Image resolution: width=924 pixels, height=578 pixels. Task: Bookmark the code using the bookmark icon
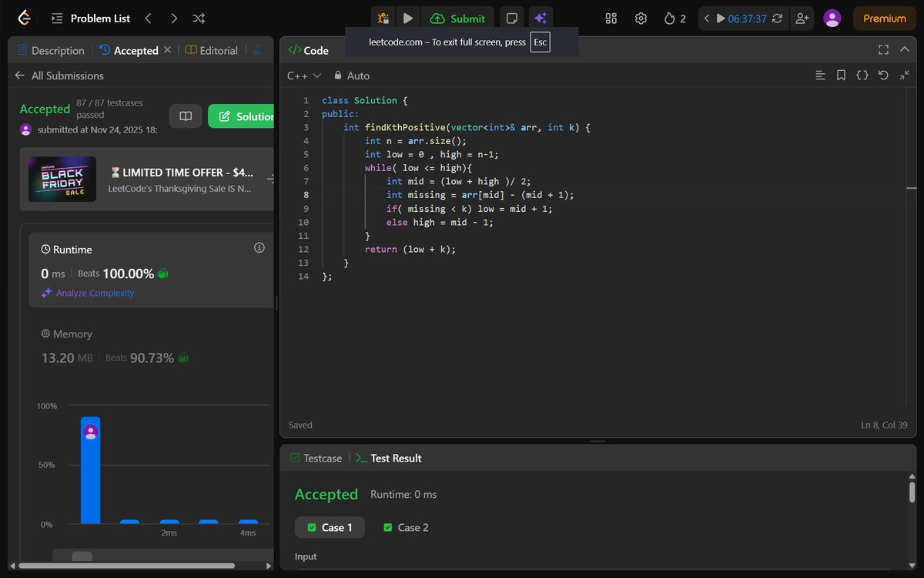(841, 75)
